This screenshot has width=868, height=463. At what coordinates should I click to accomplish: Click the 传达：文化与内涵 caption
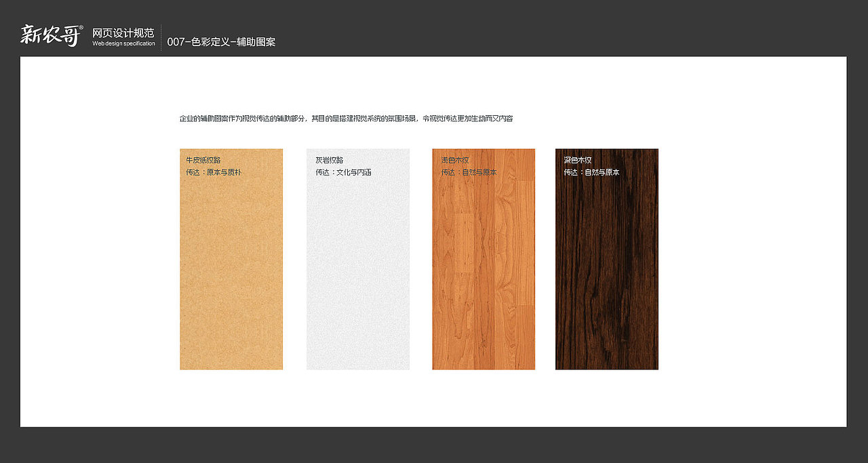(x=341, y=172)
